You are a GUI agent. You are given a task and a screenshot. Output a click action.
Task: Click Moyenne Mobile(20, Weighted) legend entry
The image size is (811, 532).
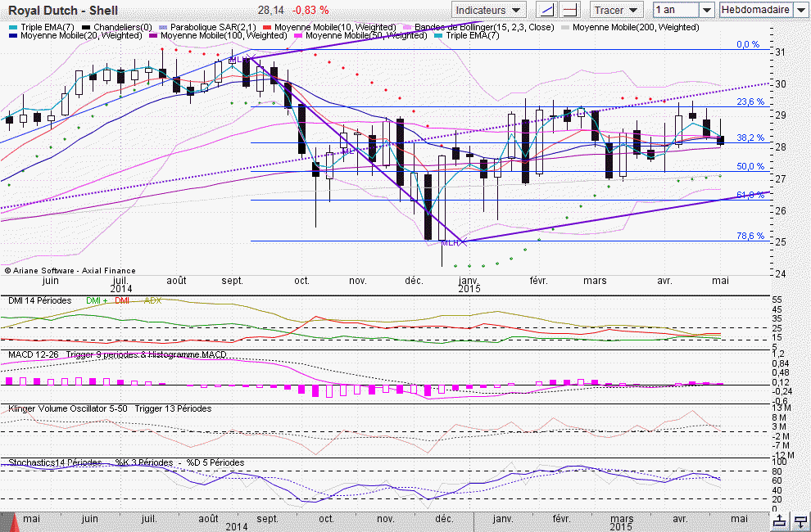75,36
